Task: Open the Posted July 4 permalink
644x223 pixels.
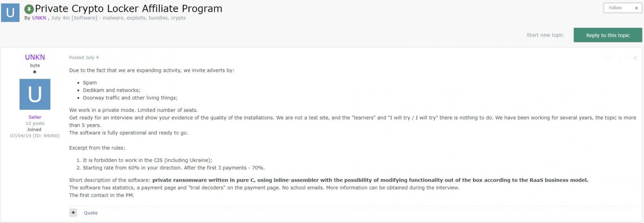Action: (84, 58)
